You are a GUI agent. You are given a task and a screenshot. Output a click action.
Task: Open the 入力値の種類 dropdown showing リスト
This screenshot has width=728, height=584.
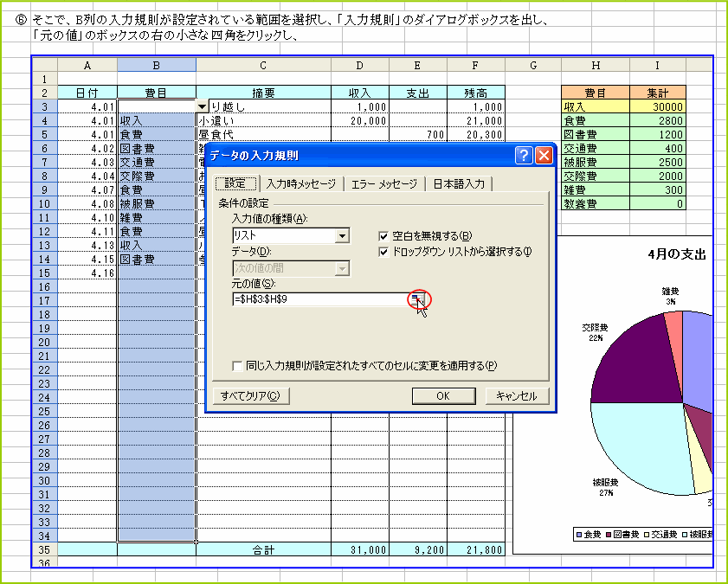pyautogui.click(x=342, y=235)
